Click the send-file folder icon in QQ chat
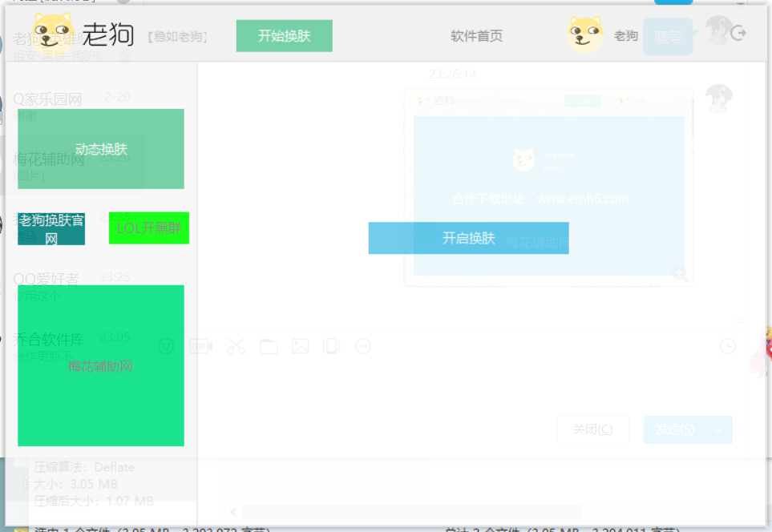 [x=269, y=346]
